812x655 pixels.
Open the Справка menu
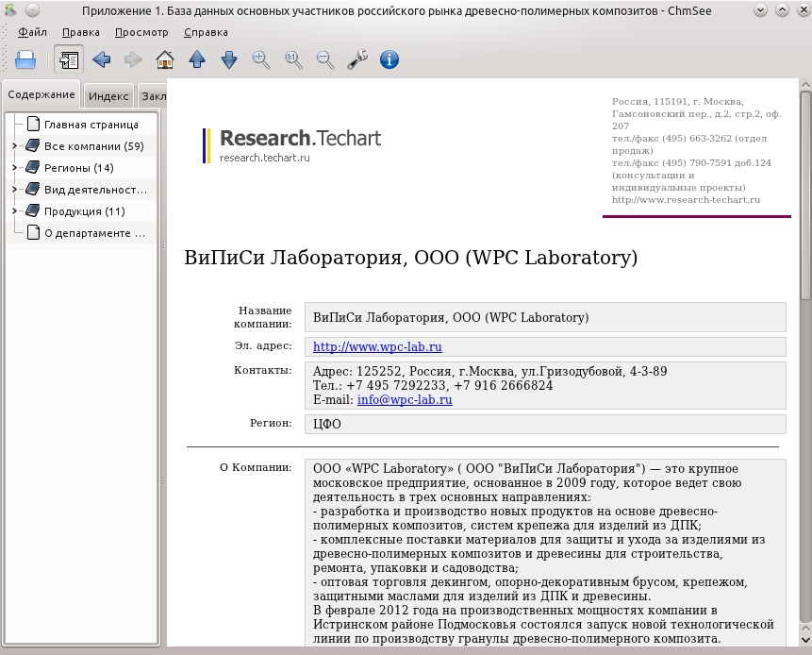(206, 32)
